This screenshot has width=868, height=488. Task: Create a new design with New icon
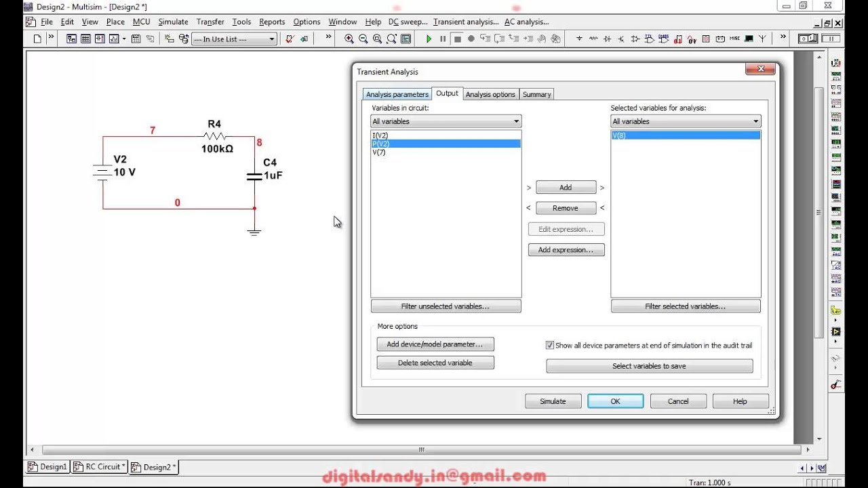[x=37, y=39]
